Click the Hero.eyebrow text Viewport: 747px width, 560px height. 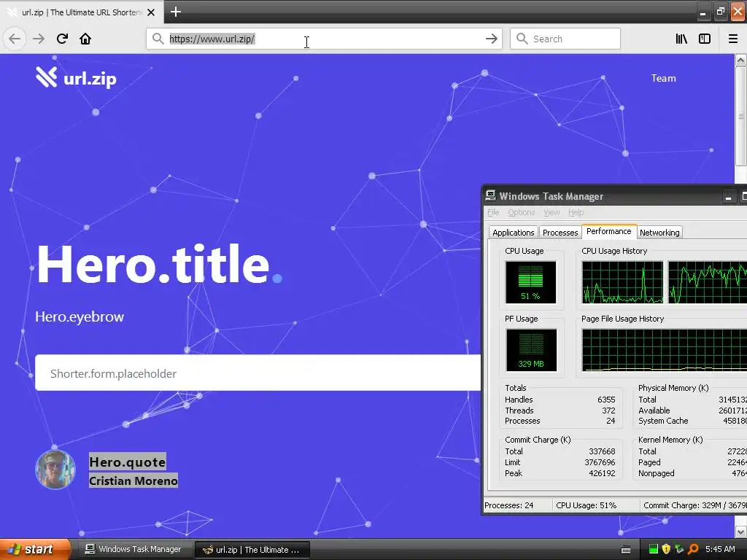80,316
